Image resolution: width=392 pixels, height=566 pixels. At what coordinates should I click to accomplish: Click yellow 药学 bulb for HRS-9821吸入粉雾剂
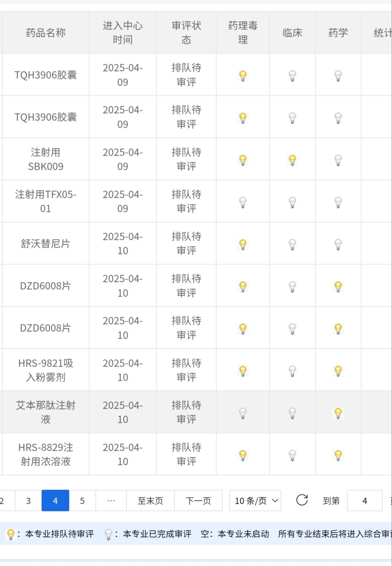(338, 371)
